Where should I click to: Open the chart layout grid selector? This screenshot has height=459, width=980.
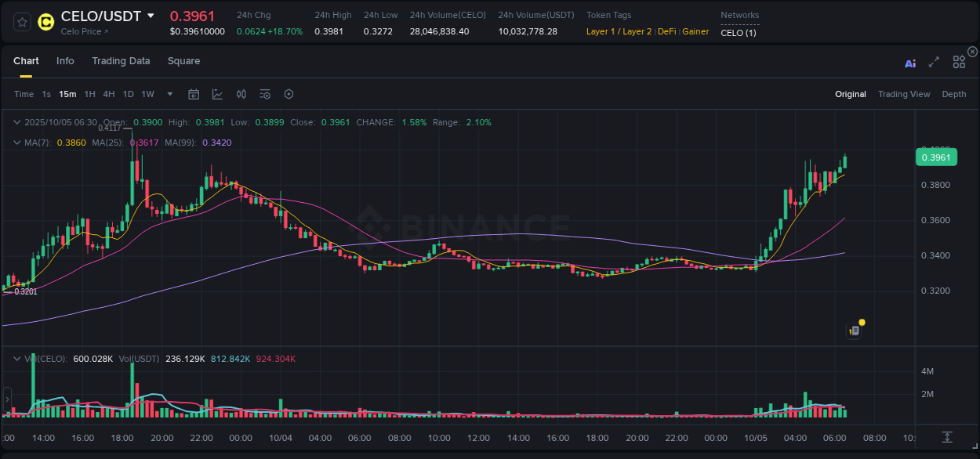click(x=959, y=63)
